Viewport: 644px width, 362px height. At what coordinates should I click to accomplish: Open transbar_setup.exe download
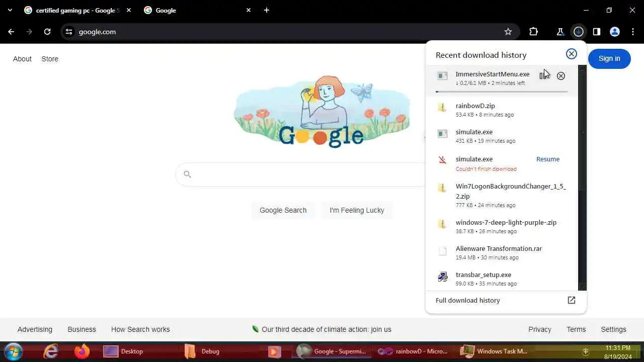coord(502,279)
